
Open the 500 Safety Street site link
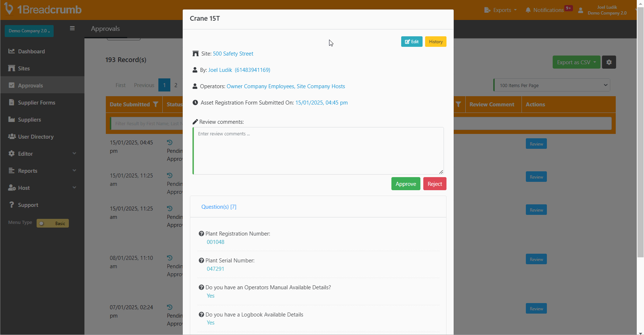(233, 54)
